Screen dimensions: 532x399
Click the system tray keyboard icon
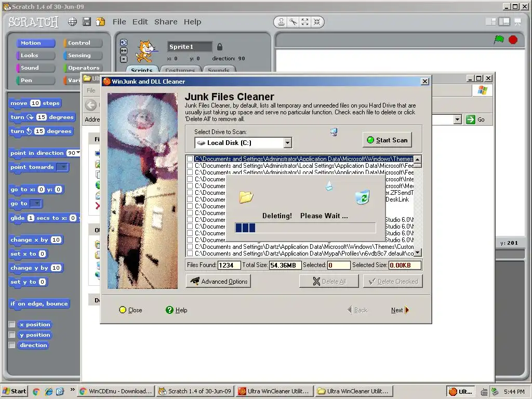[x=485, y=392]
